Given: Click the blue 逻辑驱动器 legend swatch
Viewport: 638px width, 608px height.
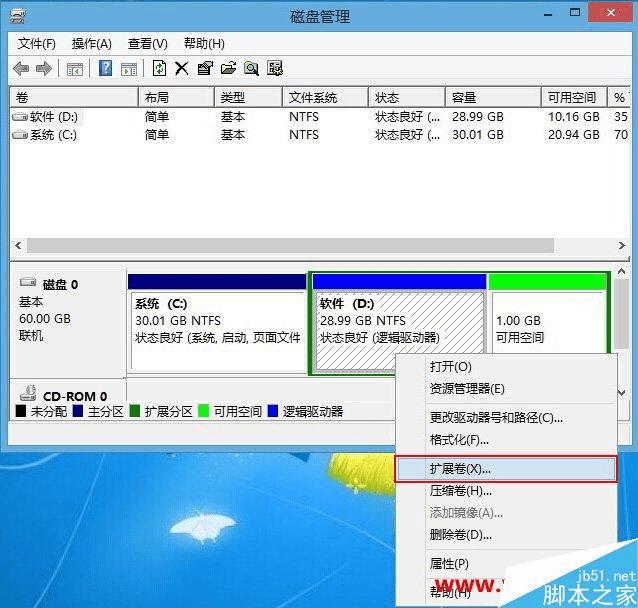Looking at the screenshot, I should (273, 411).
